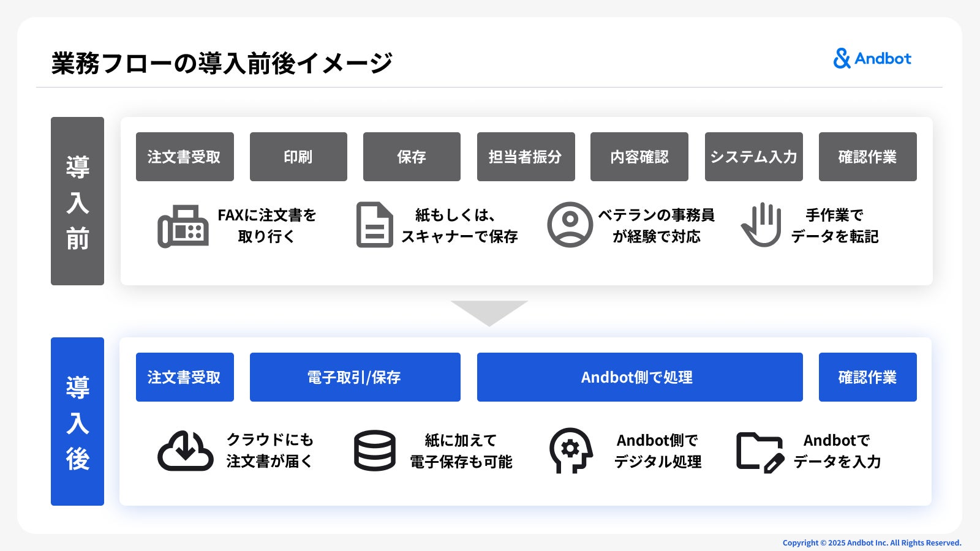980x551 pixels.
Task: Click the text Andbotでデータを入力
Action: click(837, 451)
